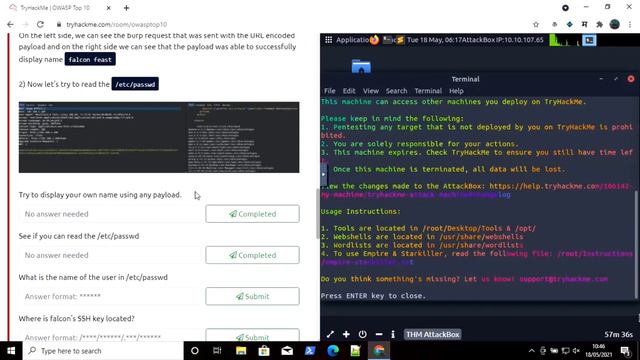Show machine information using the info icon
The image size is (640, 360).
[x=393, y=334]
